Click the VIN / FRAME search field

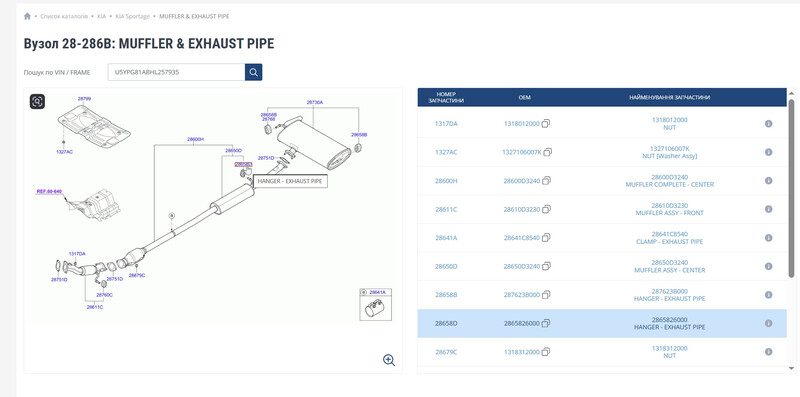177,72
